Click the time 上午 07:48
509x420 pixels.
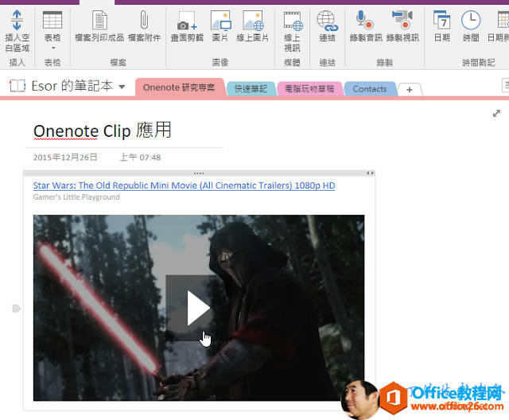pos(140,157)
